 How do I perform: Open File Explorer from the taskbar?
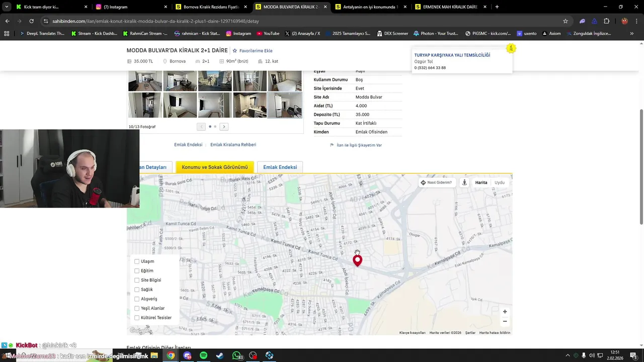point(154,355)
